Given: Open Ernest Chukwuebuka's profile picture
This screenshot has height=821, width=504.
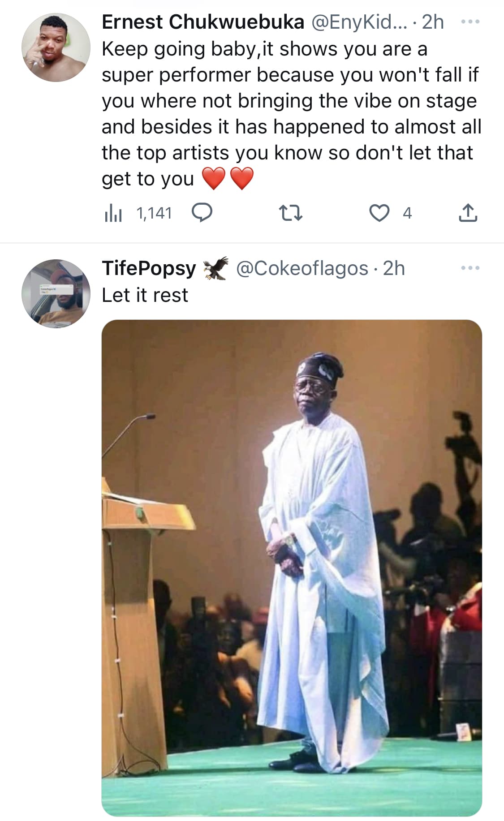Looking at the screenshot, I should click(56, 47).
